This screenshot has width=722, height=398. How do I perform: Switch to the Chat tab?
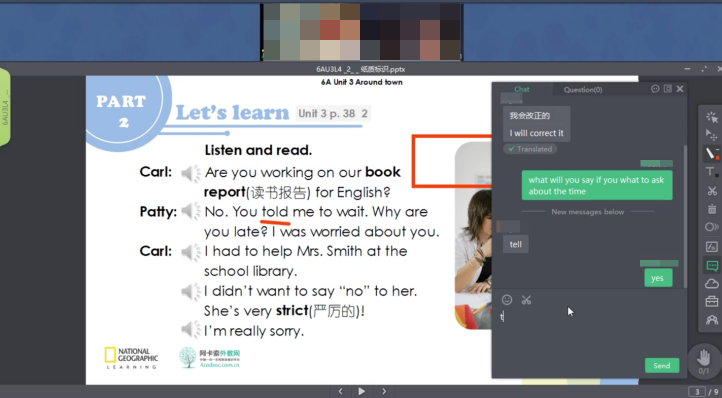click(522, 89)
